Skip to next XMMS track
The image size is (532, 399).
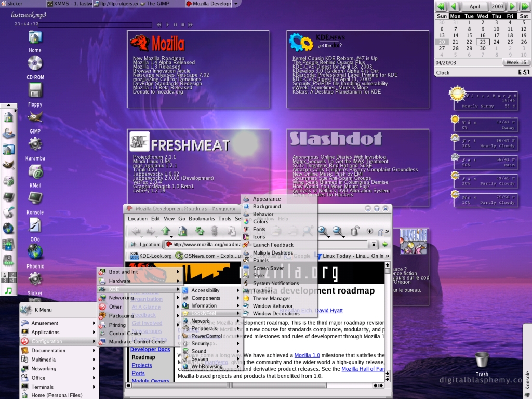coord(190,25)
